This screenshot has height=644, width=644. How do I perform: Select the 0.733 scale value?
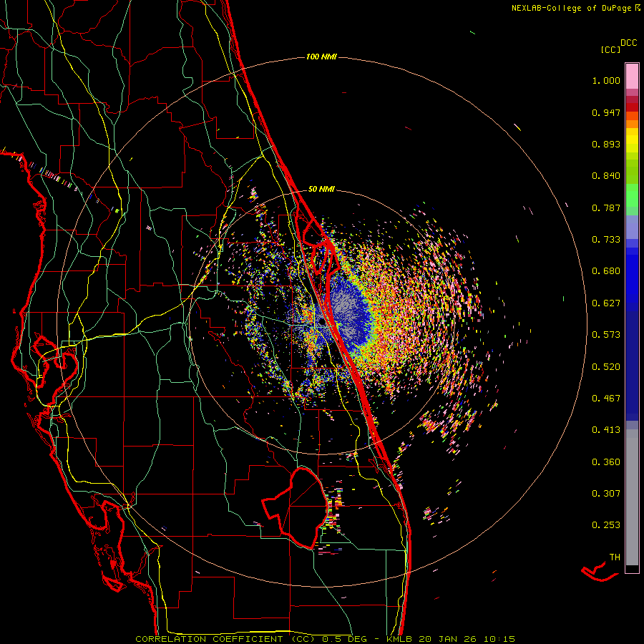(606, 240)
